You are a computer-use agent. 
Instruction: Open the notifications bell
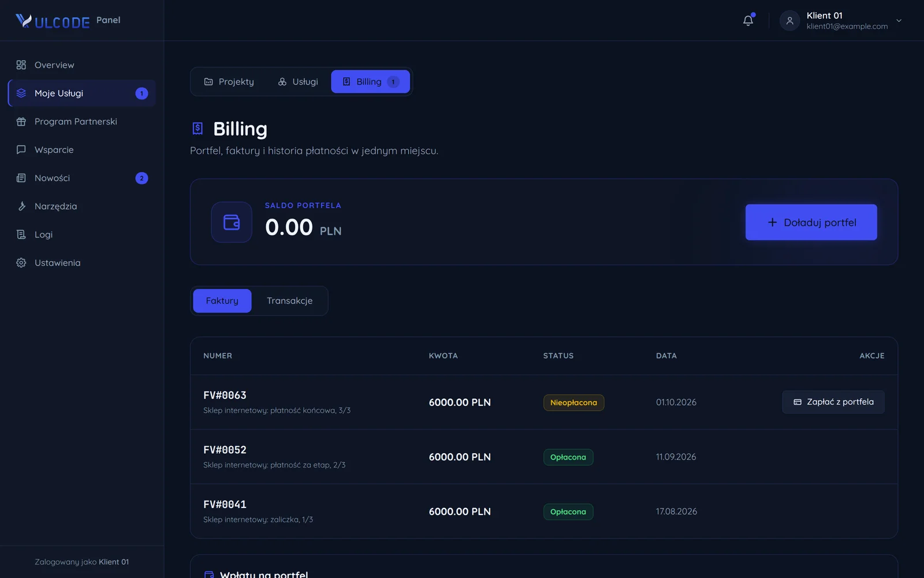click(x=748, y=20)
